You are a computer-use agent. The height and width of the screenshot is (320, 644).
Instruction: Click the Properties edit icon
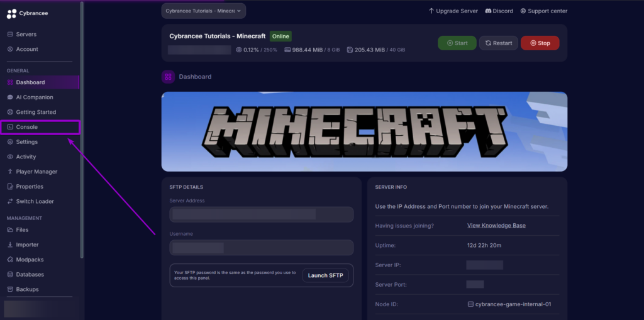pyautogui.click(x=10, y=187)
